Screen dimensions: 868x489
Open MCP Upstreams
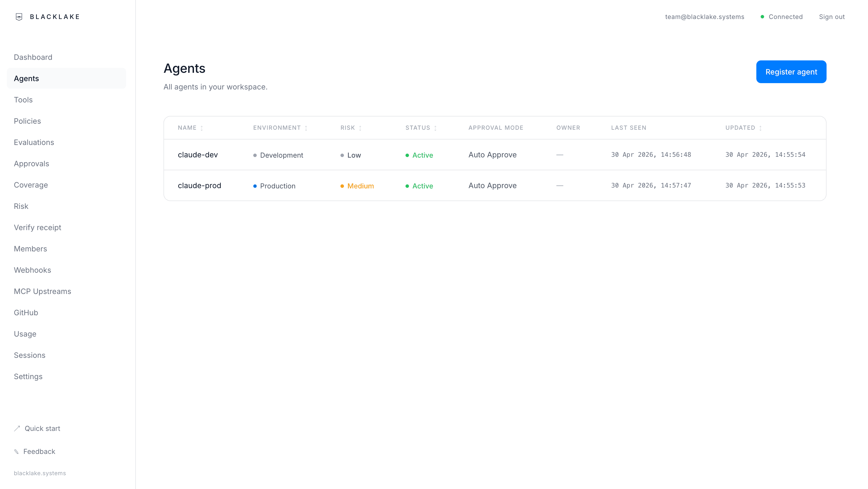(43, 291)
